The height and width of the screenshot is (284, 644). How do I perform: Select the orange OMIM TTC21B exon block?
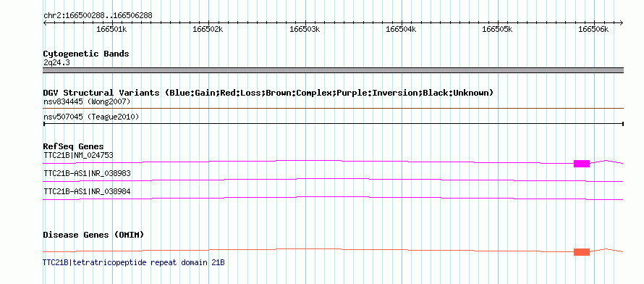click(582, 252)
